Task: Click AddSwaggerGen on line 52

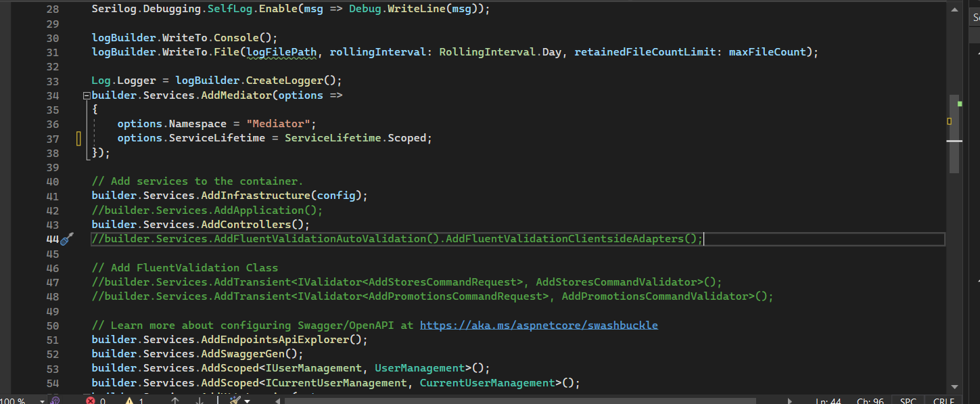Action: point(242,354)
